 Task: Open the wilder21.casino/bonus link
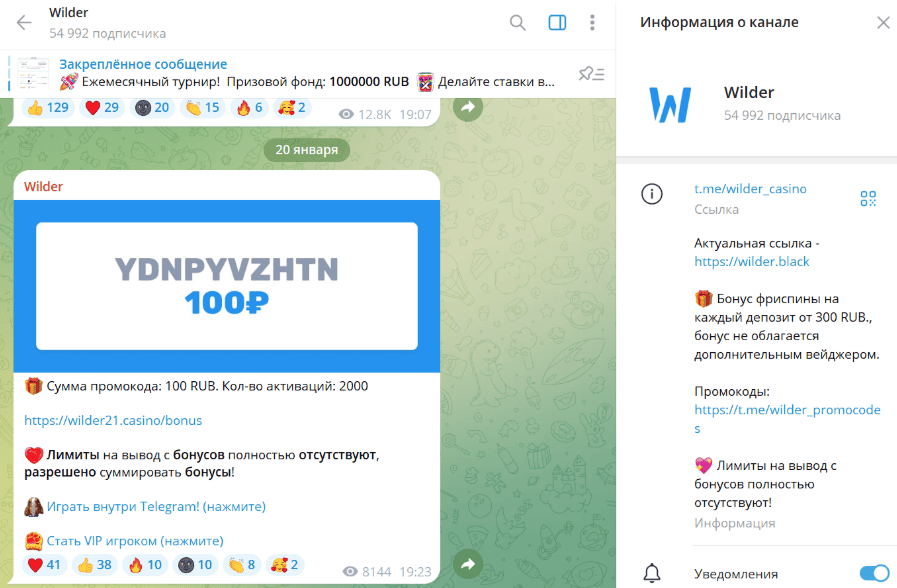point(113,420)
